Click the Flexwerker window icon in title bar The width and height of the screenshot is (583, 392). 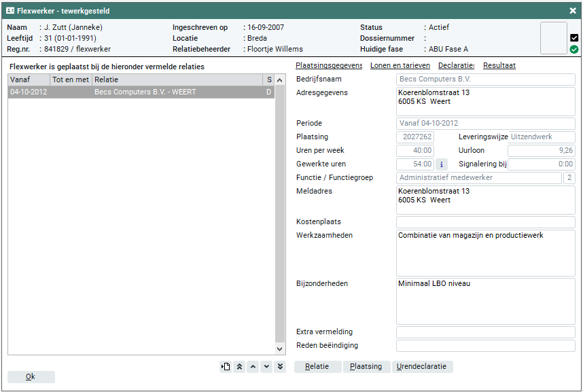click(x=10, y=11)
